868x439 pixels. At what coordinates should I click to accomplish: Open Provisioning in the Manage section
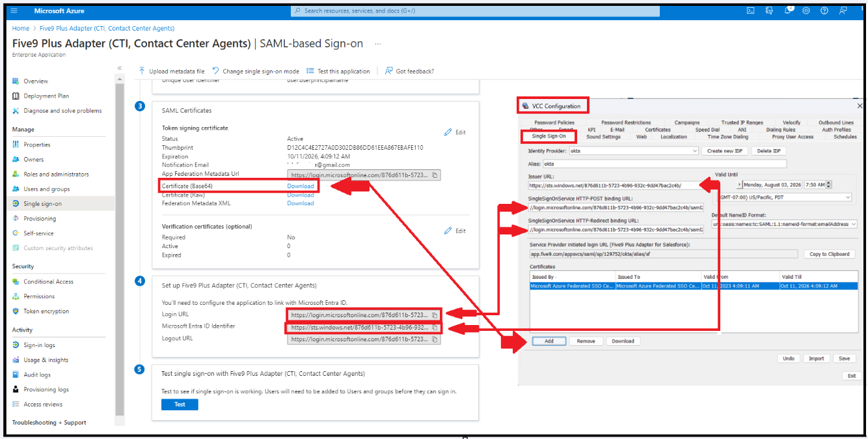pyautogui.click(x=40, y=219)
